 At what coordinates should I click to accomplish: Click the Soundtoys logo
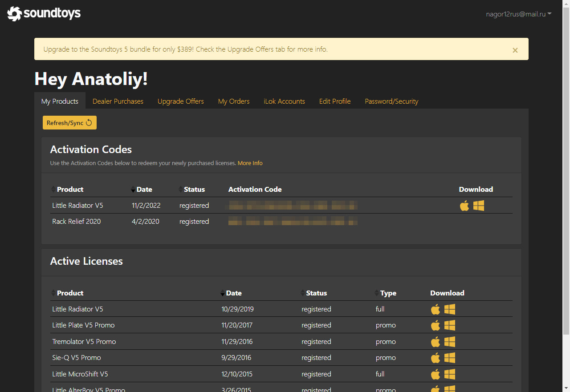coord(44,14)
